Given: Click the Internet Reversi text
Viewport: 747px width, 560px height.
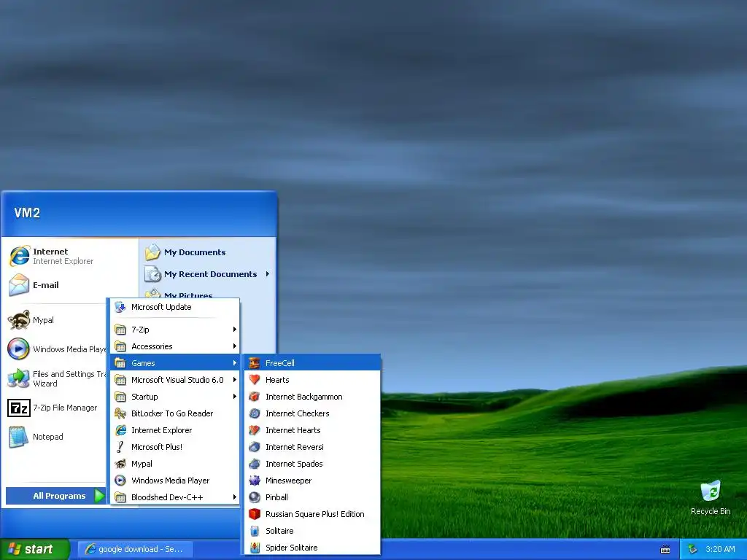Looking at the screenshot, I should pyautogui.click(x=295, y=447).
